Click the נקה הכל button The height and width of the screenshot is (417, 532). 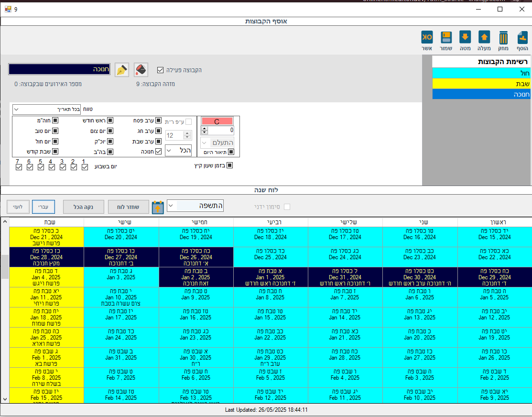click(x=83, y=207)
